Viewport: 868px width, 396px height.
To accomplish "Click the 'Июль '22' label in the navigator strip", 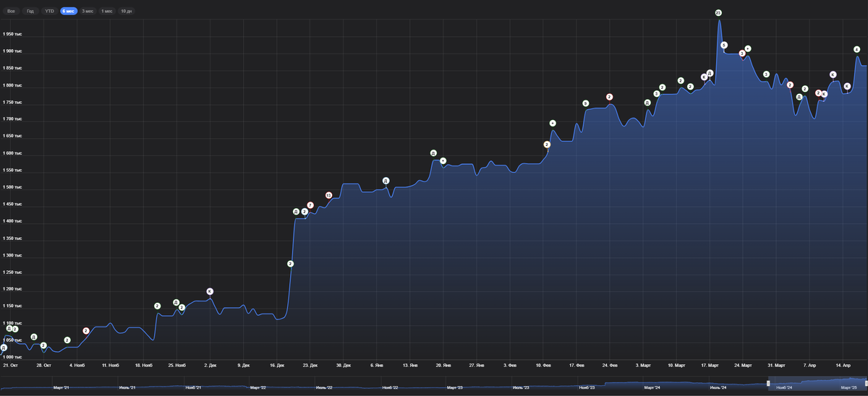I will 325,388.
